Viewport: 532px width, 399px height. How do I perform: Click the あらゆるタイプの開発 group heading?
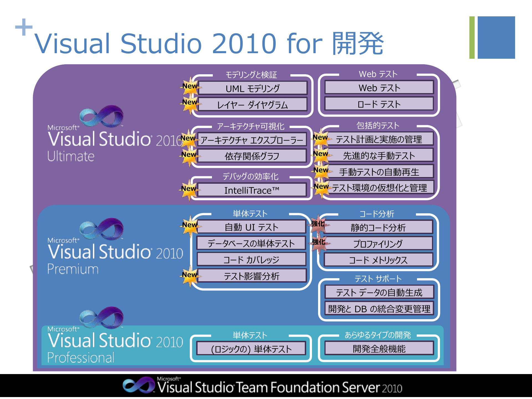point(378,335)
